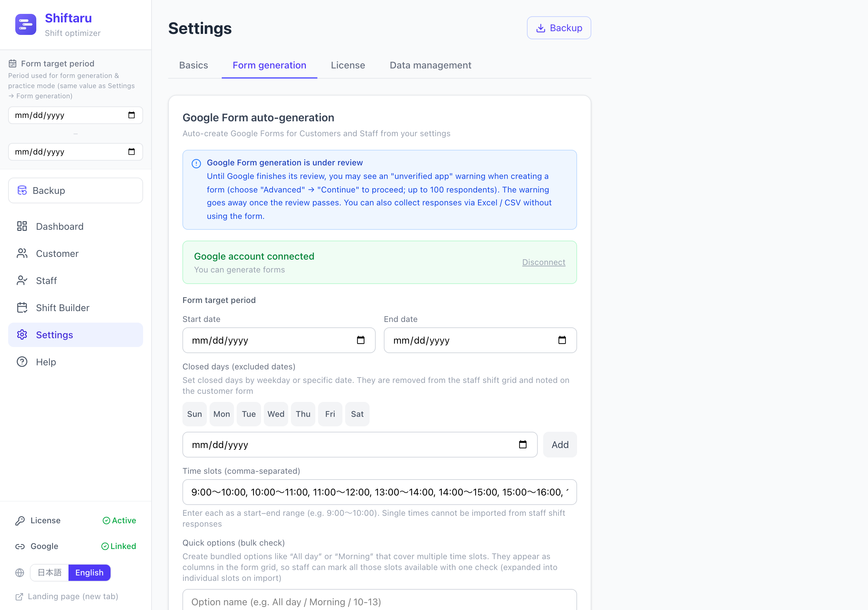The width and height of the screenshot is (868, 610).
Task: Click the calendar icon beside Form target period
Action: point(13,63)
